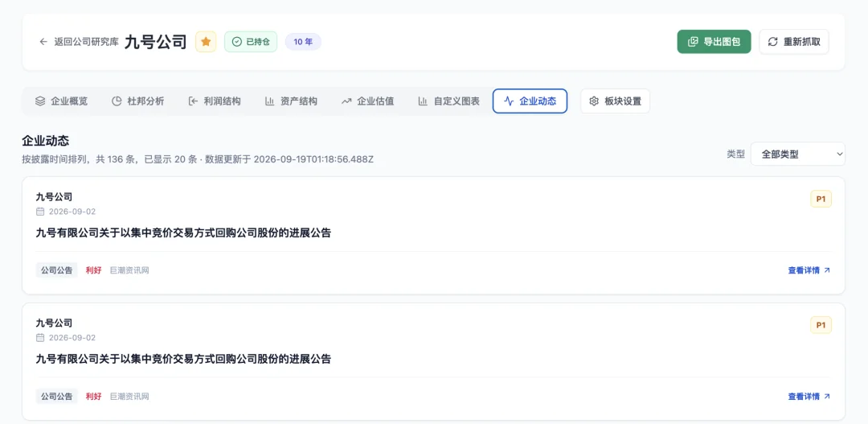The width and height of the screenshot is (868, 424).
Task: Open the 企业概览 tab
Action: click(61, 101)
